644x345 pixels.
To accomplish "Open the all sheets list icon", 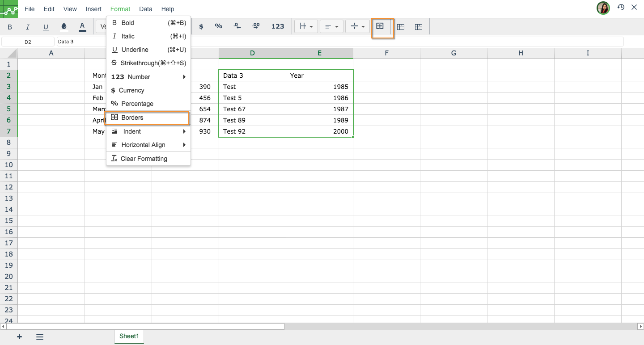I will point(40,337).
